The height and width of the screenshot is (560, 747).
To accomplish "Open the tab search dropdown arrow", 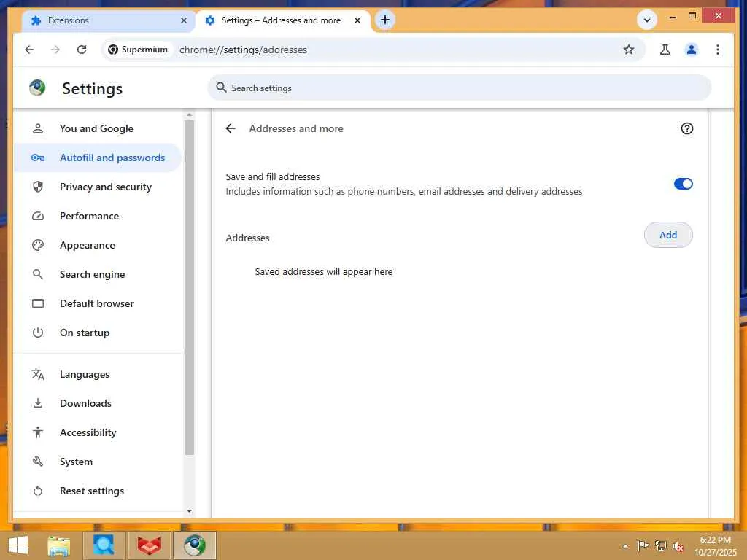I will (x=647, y=20).
